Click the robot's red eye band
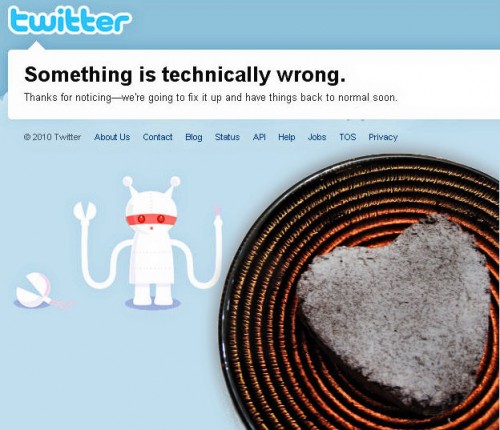Viewport: 500px width, 430px height. (151, 219)
